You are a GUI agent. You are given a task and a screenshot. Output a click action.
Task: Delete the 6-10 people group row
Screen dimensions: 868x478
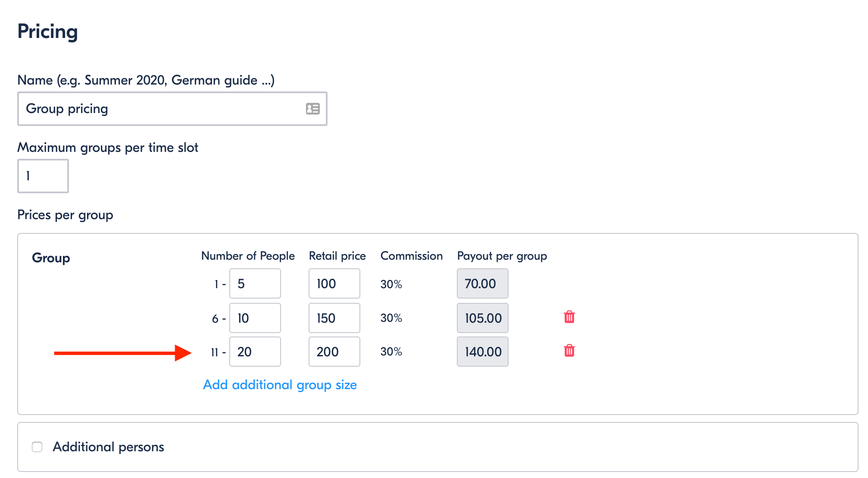coord(569,317)
